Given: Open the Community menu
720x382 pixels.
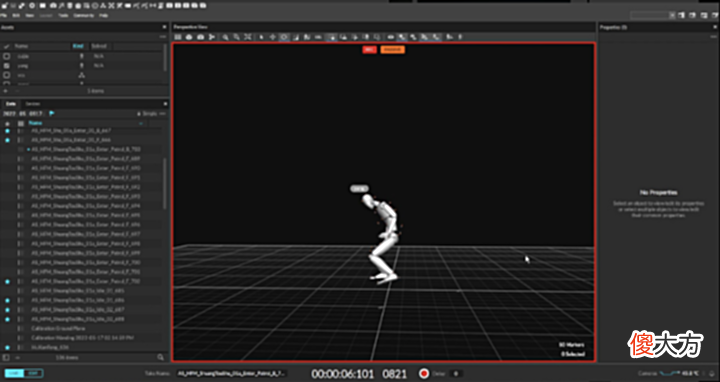Looking at the screenshot, I should [x=84, y=15].
